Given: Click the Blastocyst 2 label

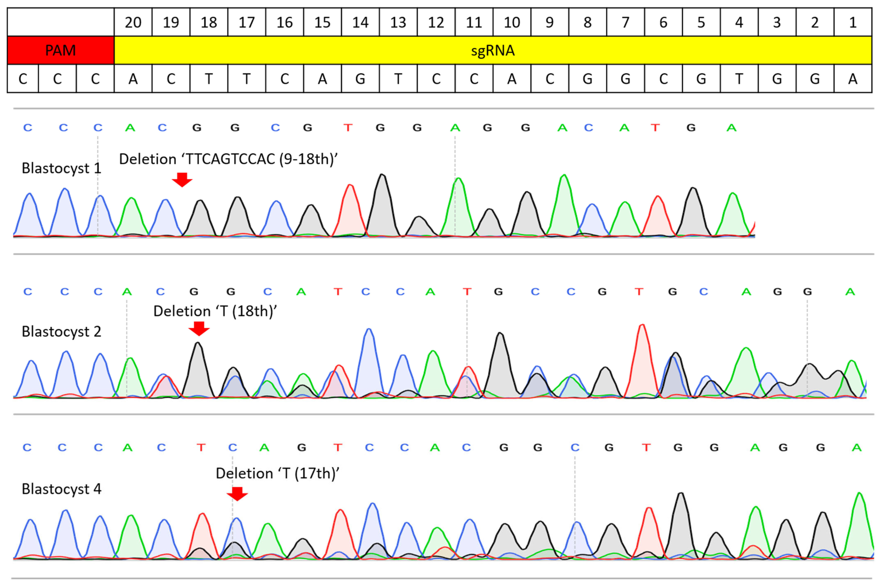Looking at the screenshot, I should point(61,331).
